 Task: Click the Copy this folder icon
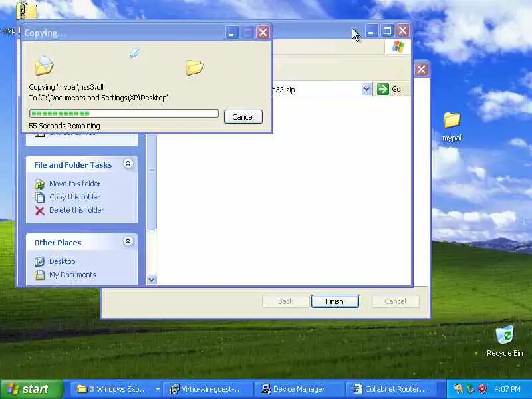40,197
